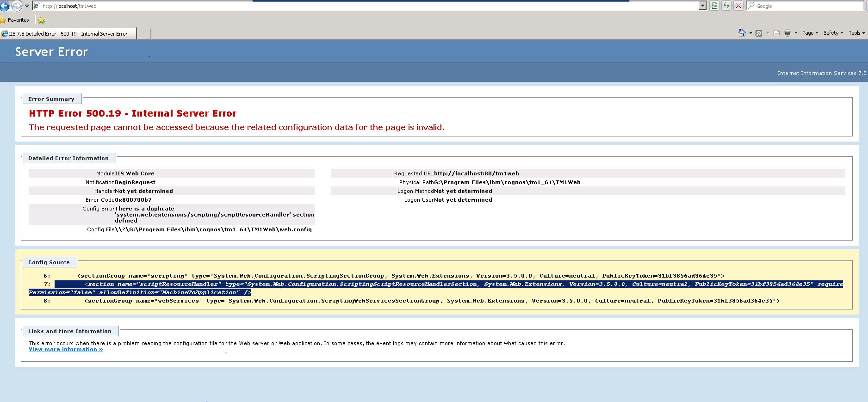This screenshot has width=868, height=402.
Task: Expand the Feeds dropdown arrow
Action: click(768, 33)
